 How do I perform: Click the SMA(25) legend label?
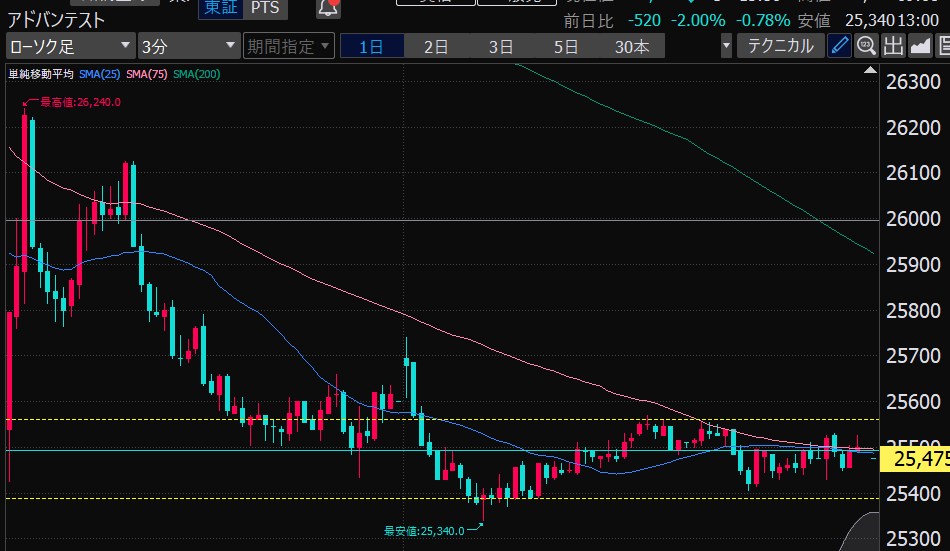102,74
